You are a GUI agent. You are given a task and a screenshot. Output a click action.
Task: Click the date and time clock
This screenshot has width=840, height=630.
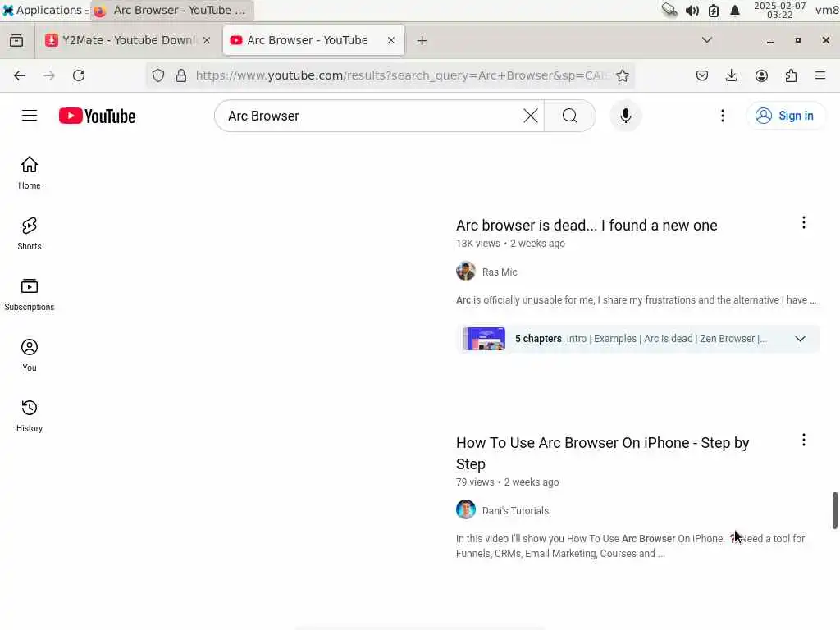pos(779,10)
